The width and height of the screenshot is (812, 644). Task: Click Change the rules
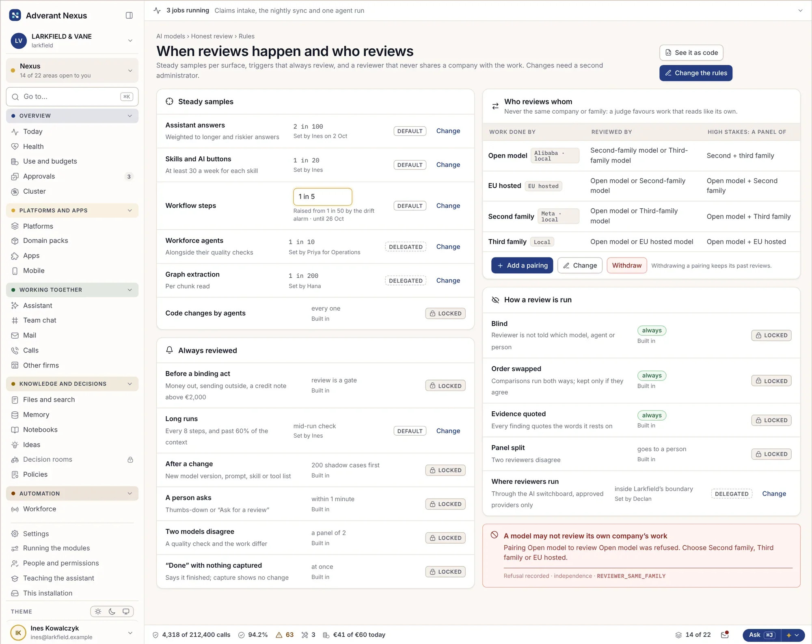(x=695, y=73)
